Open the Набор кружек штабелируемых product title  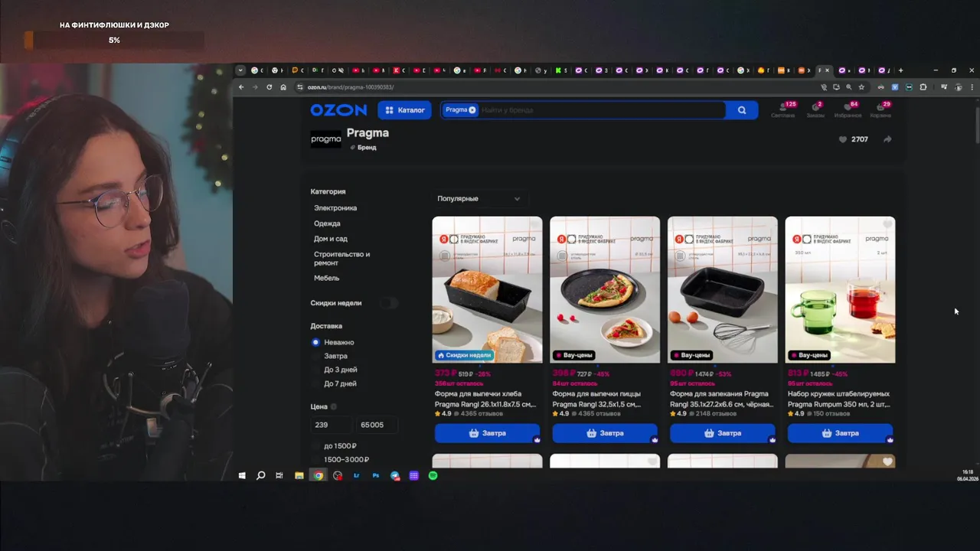838,399
